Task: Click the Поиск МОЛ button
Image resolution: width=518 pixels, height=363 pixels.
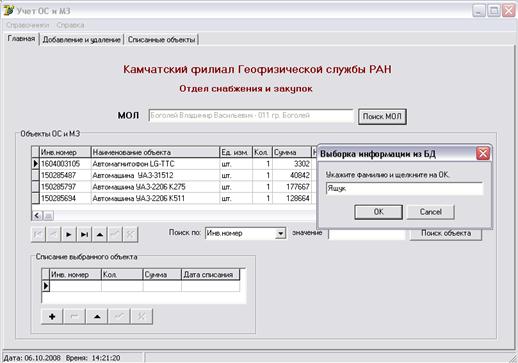Action: [x=382, y=117]
